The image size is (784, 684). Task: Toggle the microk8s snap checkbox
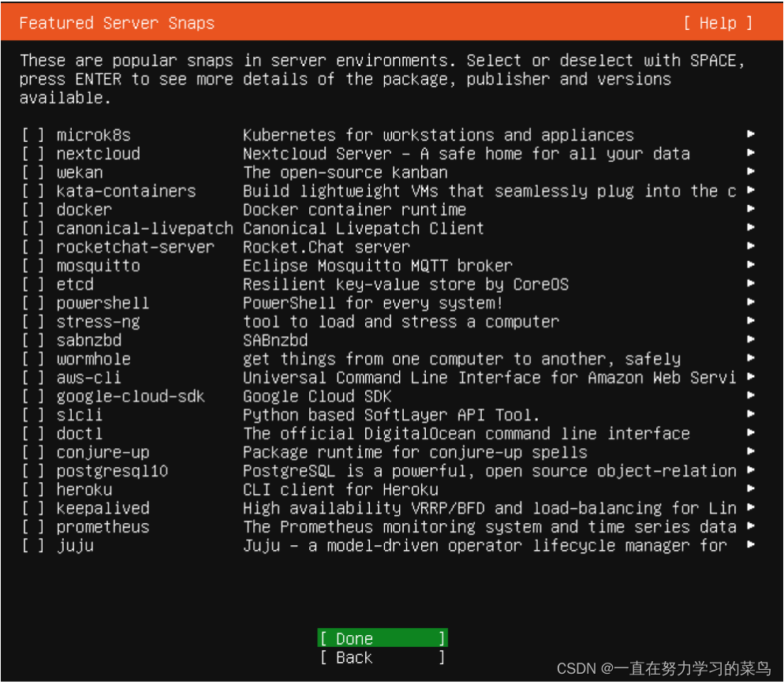click(33, 135)
